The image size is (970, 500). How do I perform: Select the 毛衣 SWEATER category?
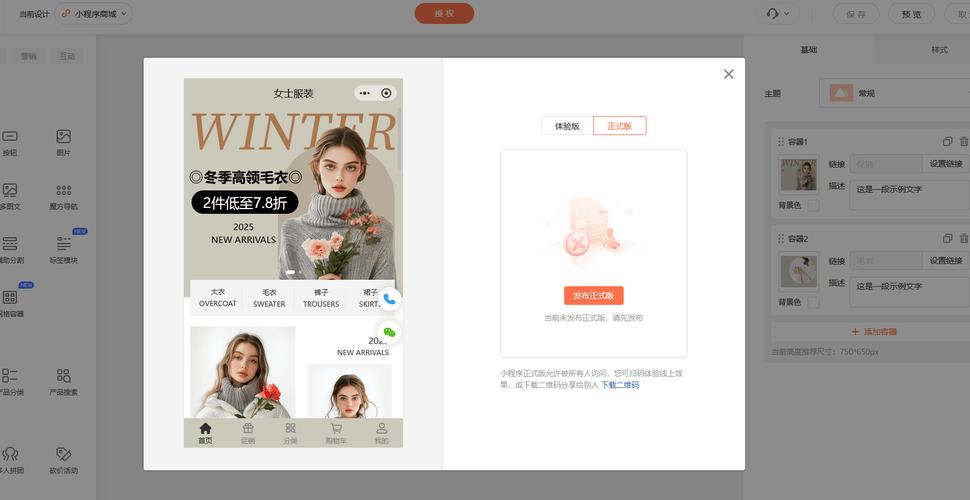[269, 298]
